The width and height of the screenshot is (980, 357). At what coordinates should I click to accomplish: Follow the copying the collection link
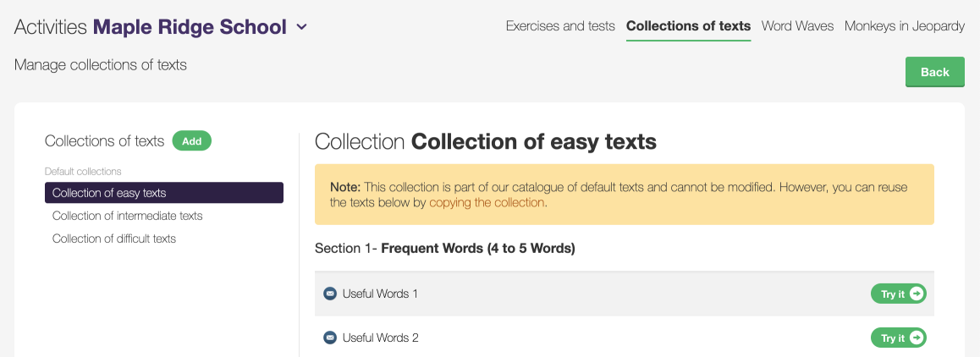click(487, 203)
